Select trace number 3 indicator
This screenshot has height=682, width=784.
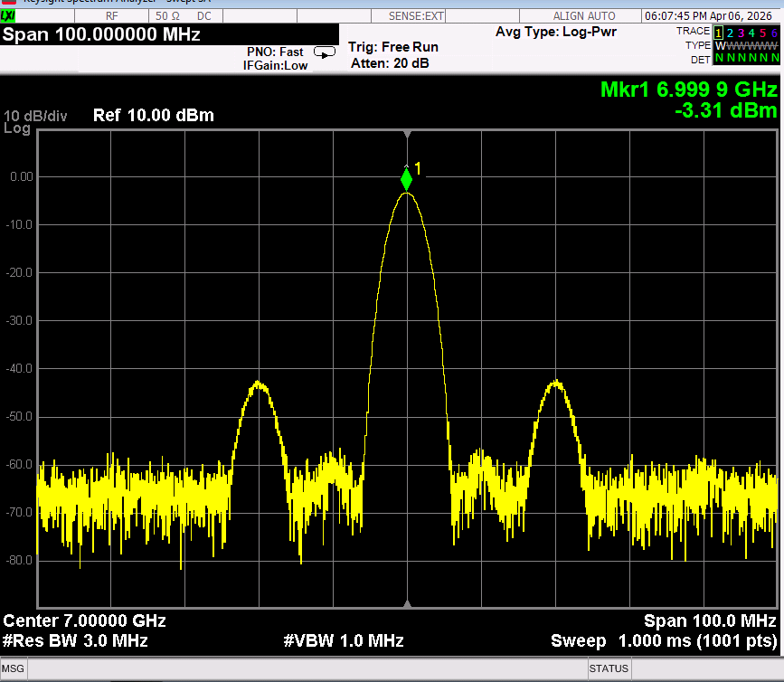741,33
